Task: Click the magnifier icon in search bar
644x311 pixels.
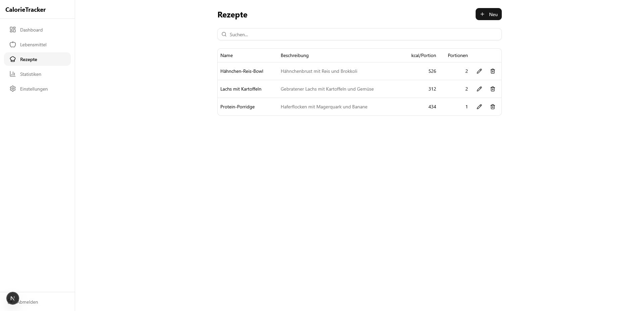Action: point(224,34)
